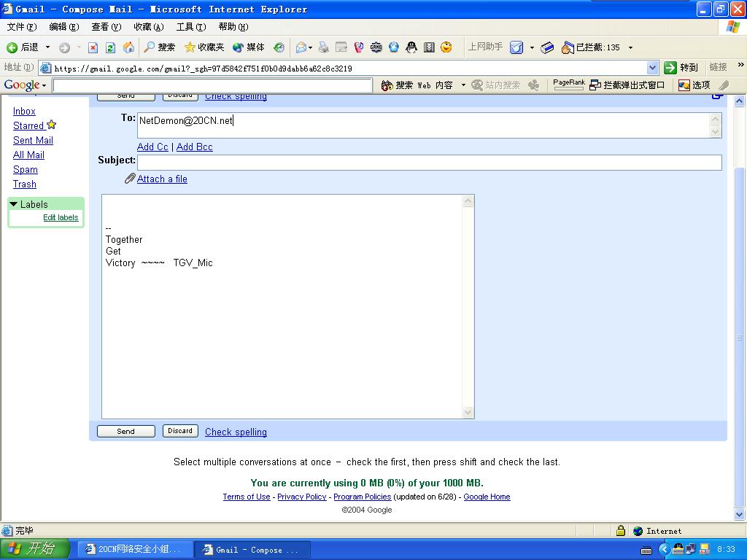
Task: Open the All Mail folder link
Action: point(28,155)
